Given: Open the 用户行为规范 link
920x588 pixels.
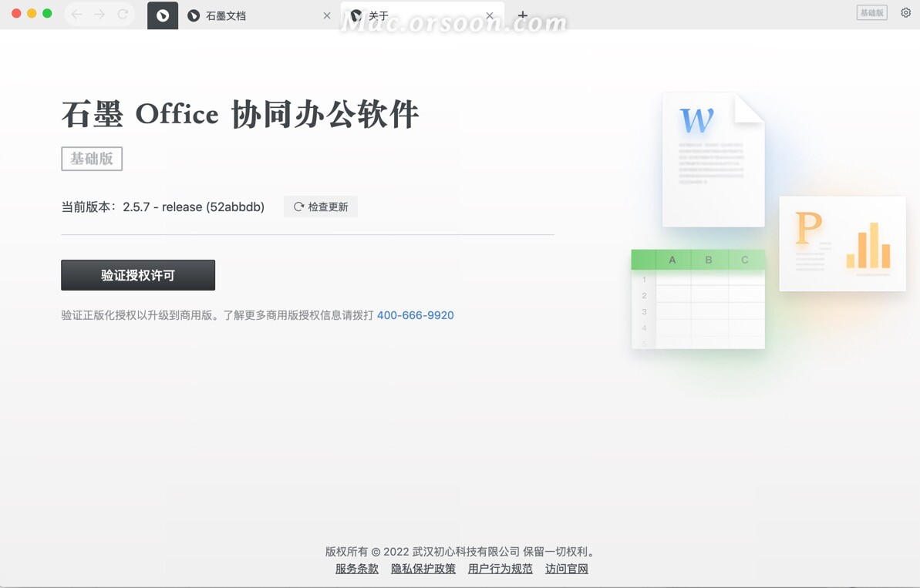Looking at the screenshot, I should [500, 569].
